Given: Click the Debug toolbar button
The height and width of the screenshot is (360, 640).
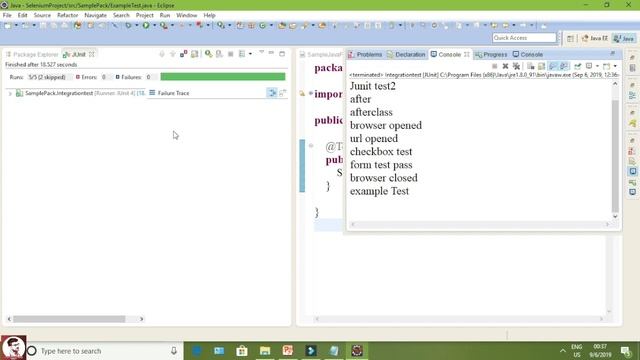Looking at the screenshot, I should point(129,25).
